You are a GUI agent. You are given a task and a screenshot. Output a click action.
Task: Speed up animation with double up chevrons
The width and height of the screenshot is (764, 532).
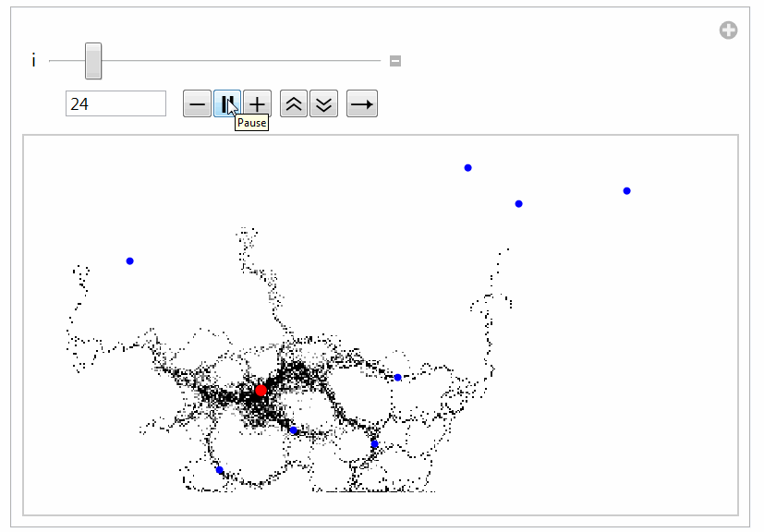[293, 104]
